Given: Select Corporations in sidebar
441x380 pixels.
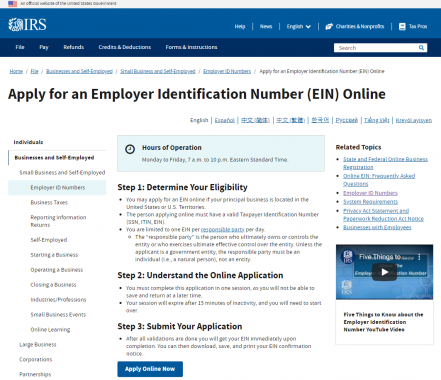Looking at the screenshot, I should pyautogui.click(x=36, y=360).
